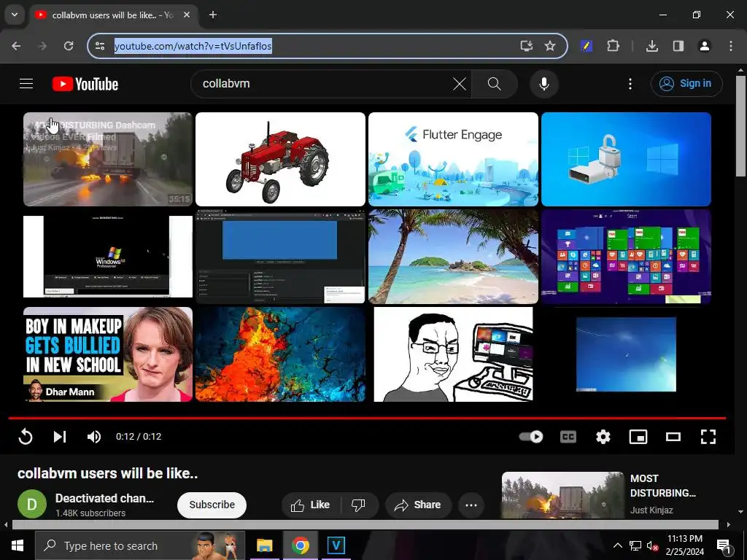Replay the finished video
The width and height of the screenshot is (747, 560).
pos(26,437)
